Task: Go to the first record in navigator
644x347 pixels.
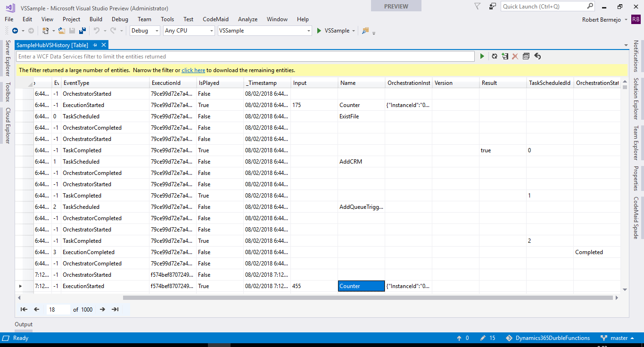Action: tap(24, 309)
